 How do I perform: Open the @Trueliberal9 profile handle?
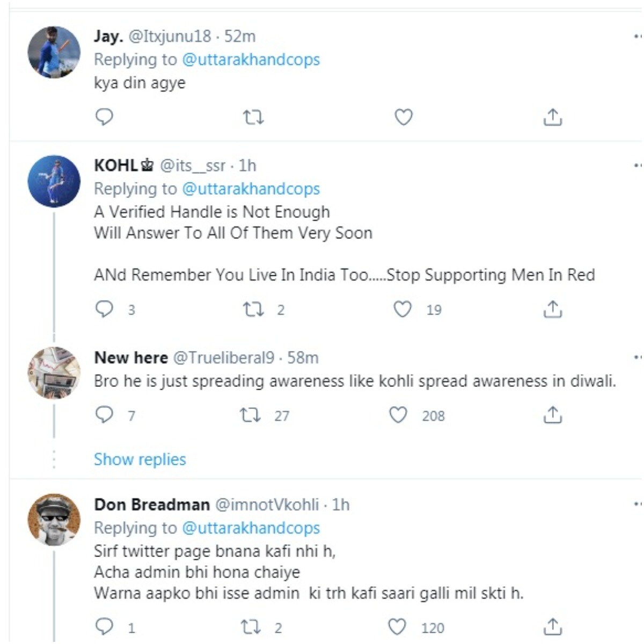pos(224,357)
